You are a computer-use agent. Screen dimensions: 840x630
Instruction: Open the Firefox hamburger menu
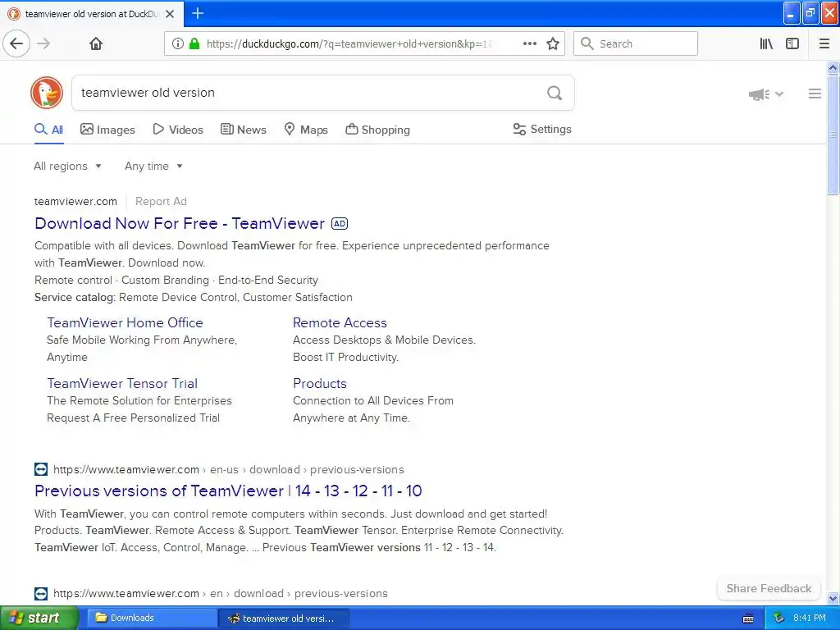pyautogui.click(x=824, y=43)
